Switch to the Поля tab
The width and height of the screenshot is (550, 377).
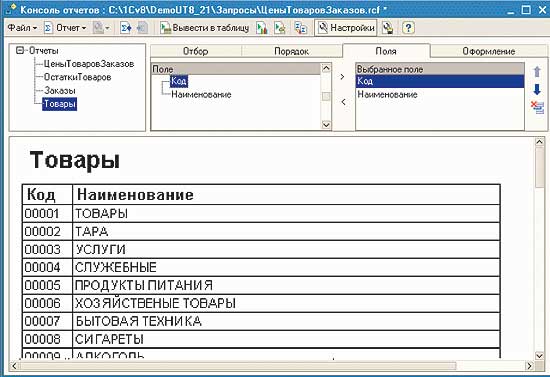point(386,51)
